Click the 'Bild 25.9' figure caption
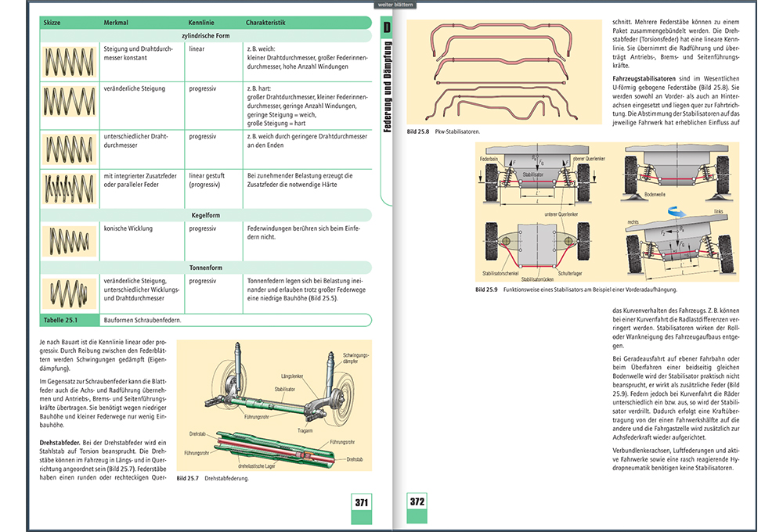The image size is (783, 532). point(487,290)
